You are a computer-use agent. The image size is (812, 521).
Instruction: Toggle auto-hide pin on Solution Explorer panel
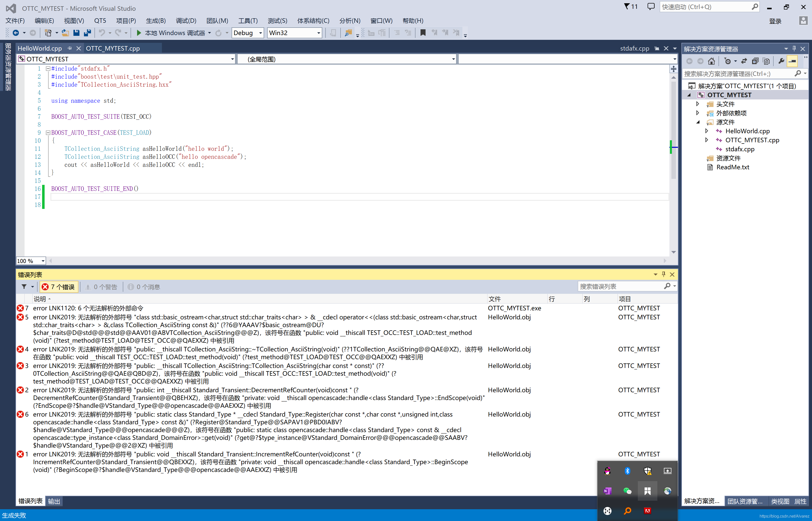pyautogui.click(x=794, y=49)
